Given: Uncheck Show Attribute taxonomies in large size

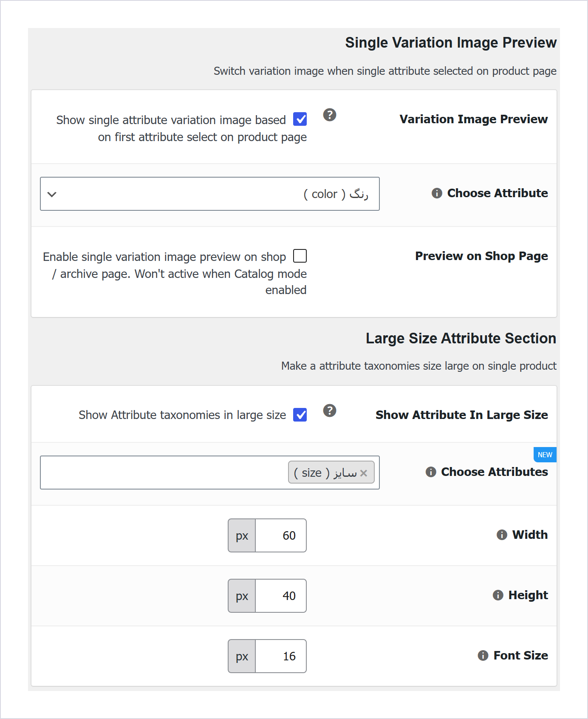Looking at the screenshot, I should tap(300, 415).
